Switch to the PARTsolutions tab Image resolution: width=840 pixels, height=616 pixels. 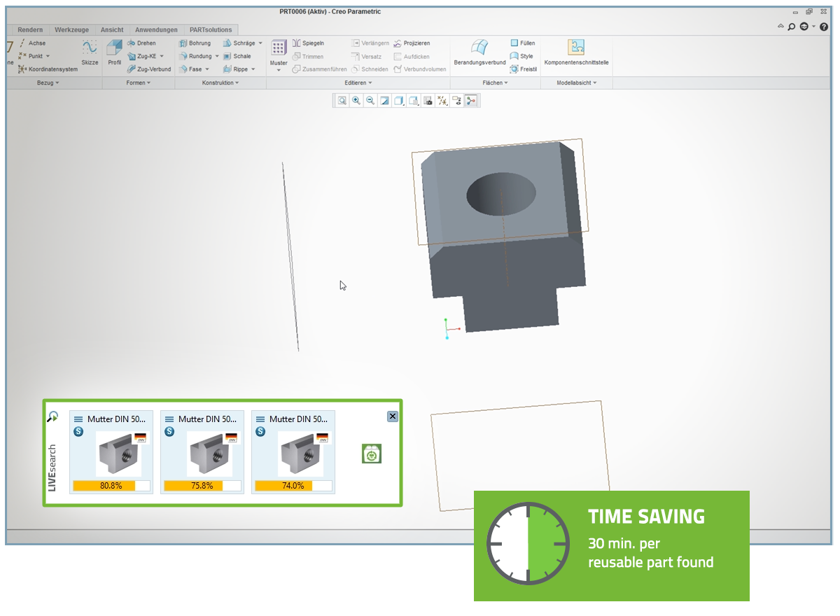(x=211, y=30)
